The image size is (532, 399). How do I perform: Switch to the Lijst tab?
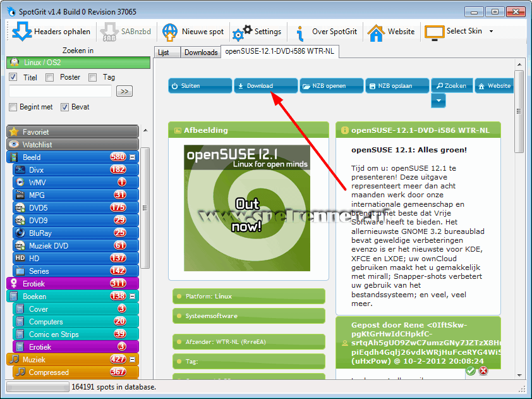(167, 52)
